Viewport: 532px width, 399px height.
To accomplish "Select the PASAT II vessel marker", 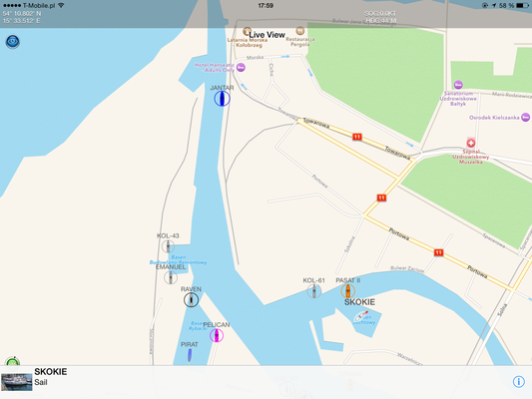I will [x=347, y=291].
